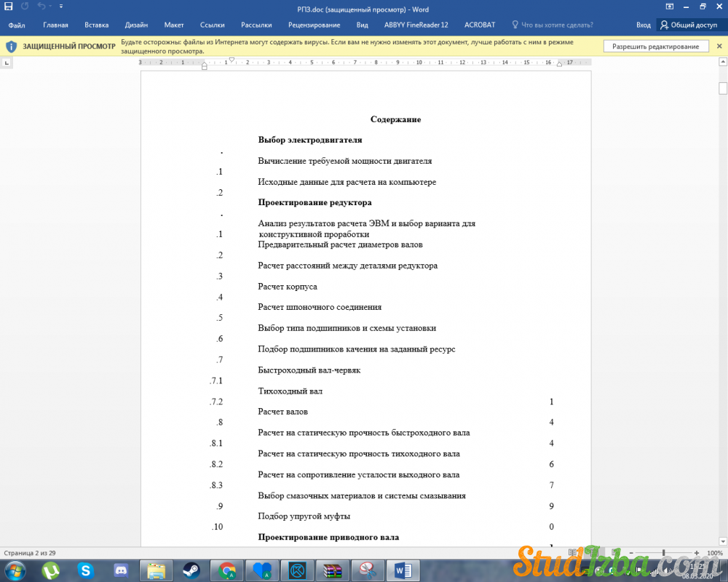Viewport: 728px width, 582px height.
Task: Switch to the Рецензирование tab
Action: [x=314, y=25]
